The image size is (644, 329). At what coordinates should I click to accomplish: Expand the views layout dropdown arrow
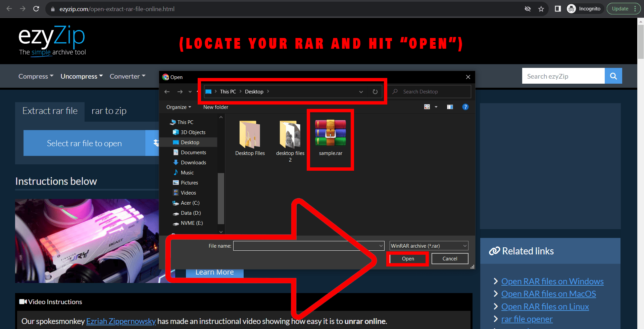(436, 107)
